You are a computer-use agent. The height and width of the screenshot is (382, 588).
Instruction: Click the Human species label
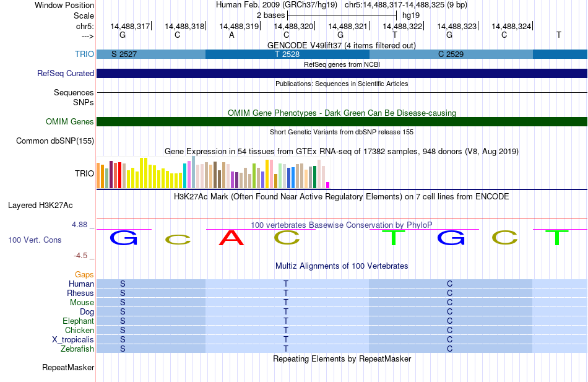[x=81, y=284]
